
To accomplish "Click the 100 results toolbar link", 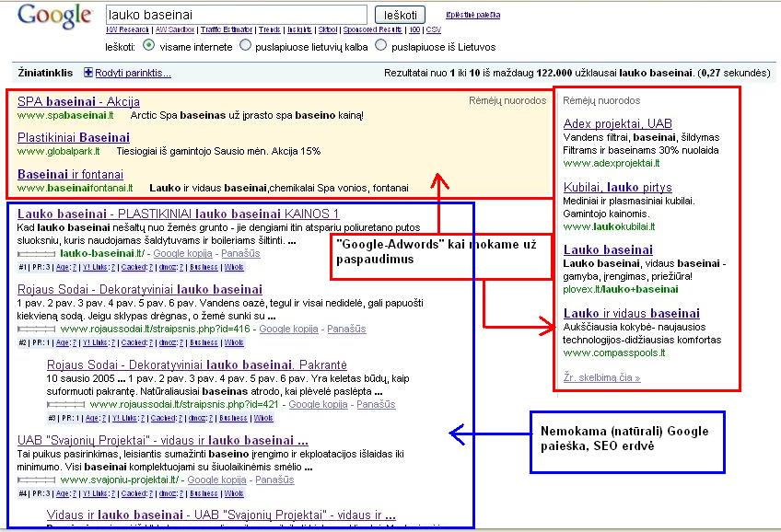I will [x=414, y=29].
